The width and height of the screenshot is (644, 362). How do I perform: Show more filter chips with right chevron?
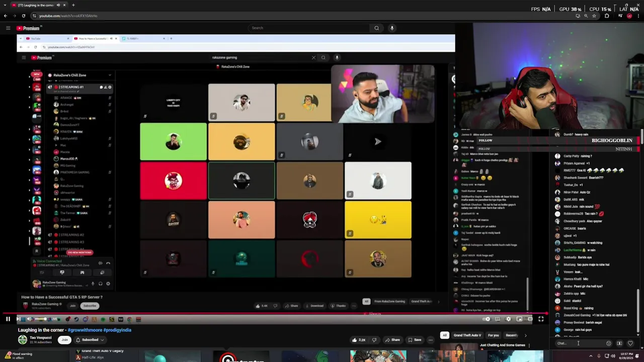[525, 335]
